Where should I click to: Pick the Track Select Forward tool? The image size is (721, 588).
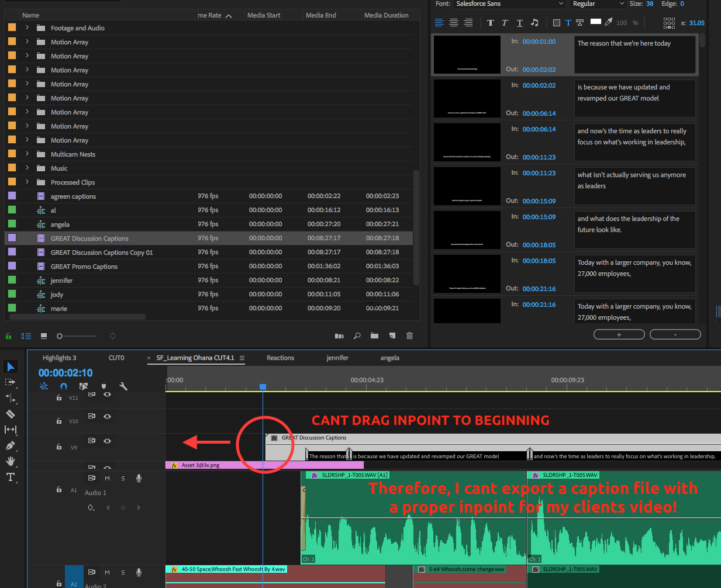(11, 382)
